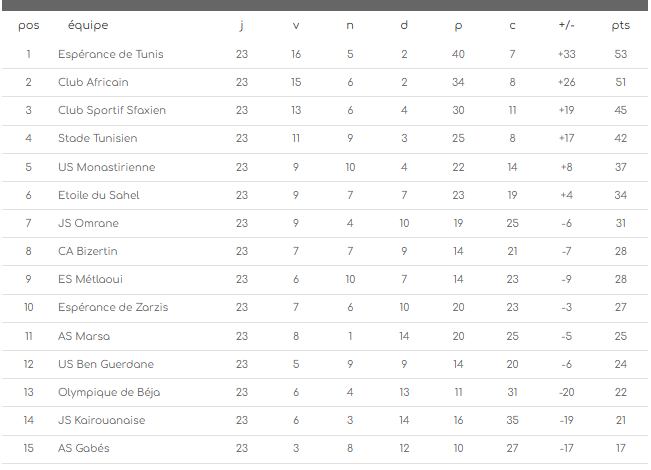Open US Monastirienne team entry
This screenshot has height=470, width=651.
click(106, 167)
